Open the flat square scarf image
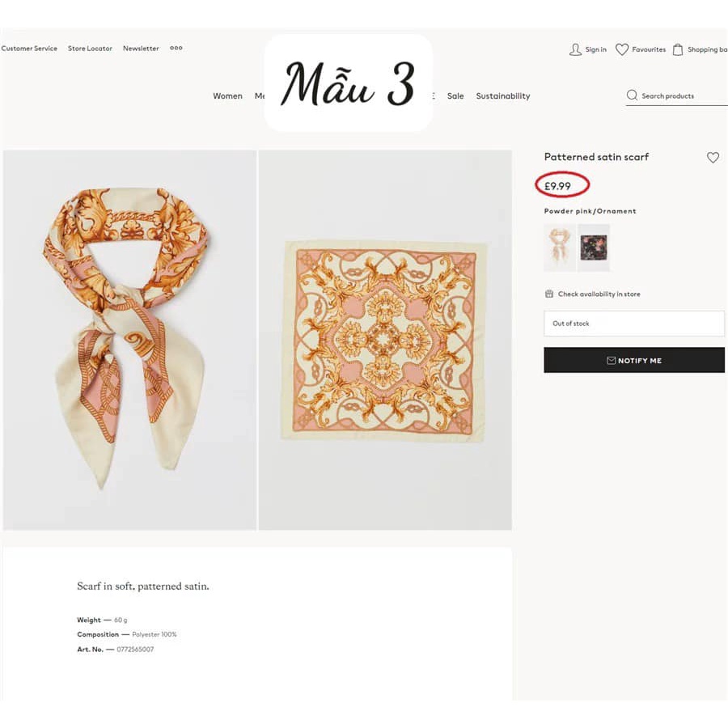The height and width of the screenshot is (728, 728). [385, 340]
